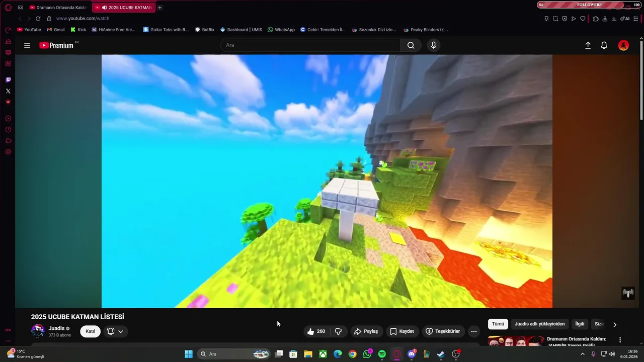Image resolution: width=644 pixels, height=362 pixels.
Task: Expand the notification bell subscription dropdown
Action: click(x=115, y=331)
